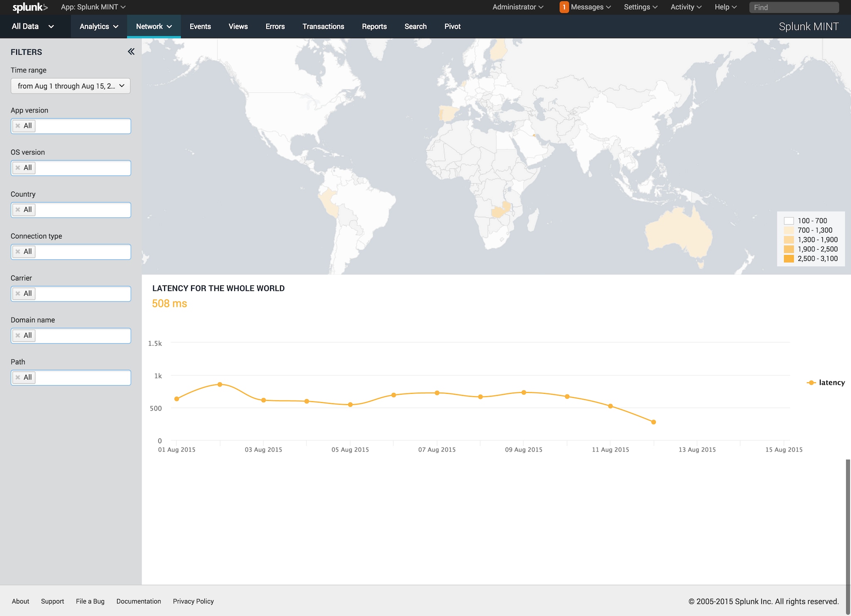Viewport: 851px width, 616px height.
Task: Open the Documentation link
Action: point(138,601)
